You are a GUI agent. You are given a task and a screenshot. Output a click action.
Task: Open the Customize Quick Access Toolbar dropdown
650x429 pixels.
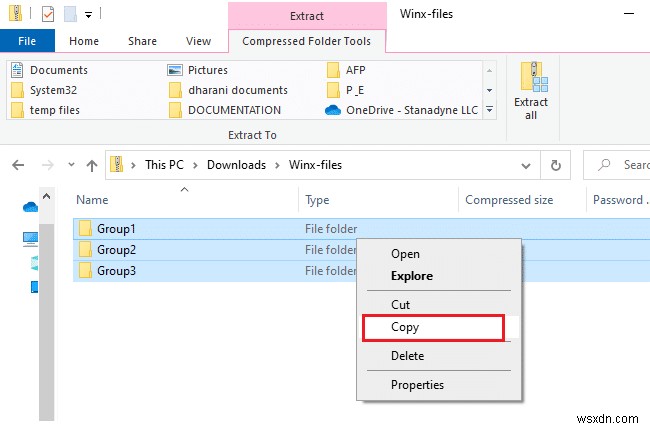[x=89, y=16]
